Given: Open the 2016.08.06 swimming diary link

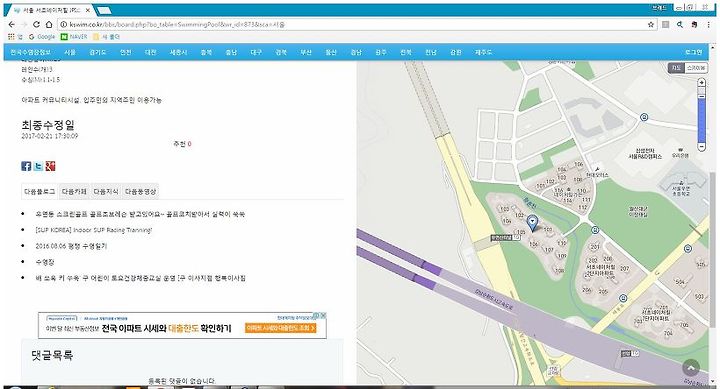Looking at the screenshot, I should point(71,246).
